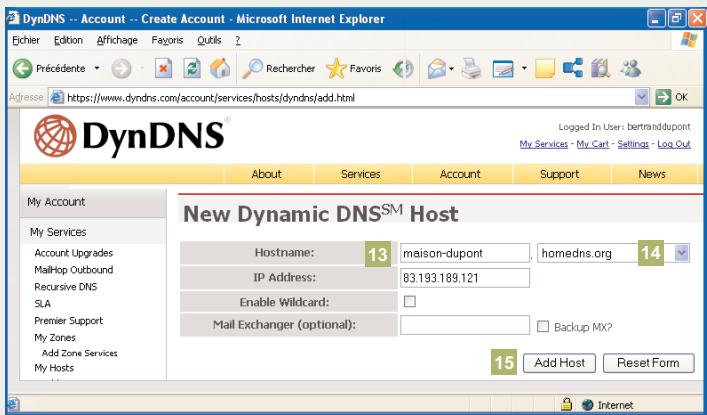
Task: Open the Favoris menu in menu bar
Action: (x=167, y=40)
